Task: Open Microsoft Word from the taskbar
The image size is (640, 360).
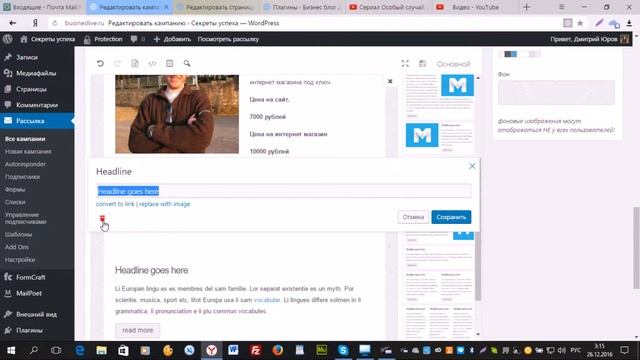Action: point(233,350)
